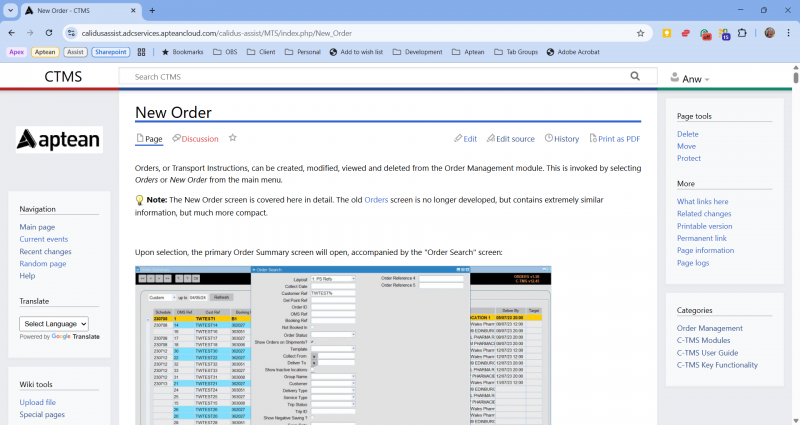Click Move in Page tools
The image size is (800, 425).
tap(686, 146)
